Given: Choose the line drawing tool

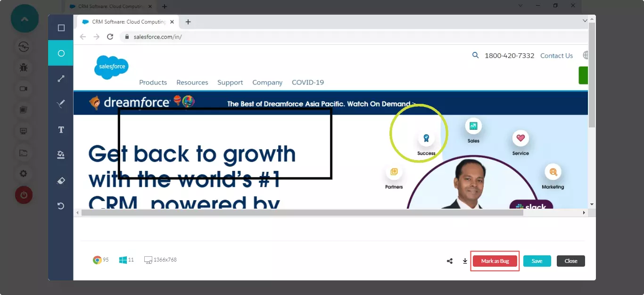Looking at the screenshot, I should pyautogui.click(x=61, y=79).
